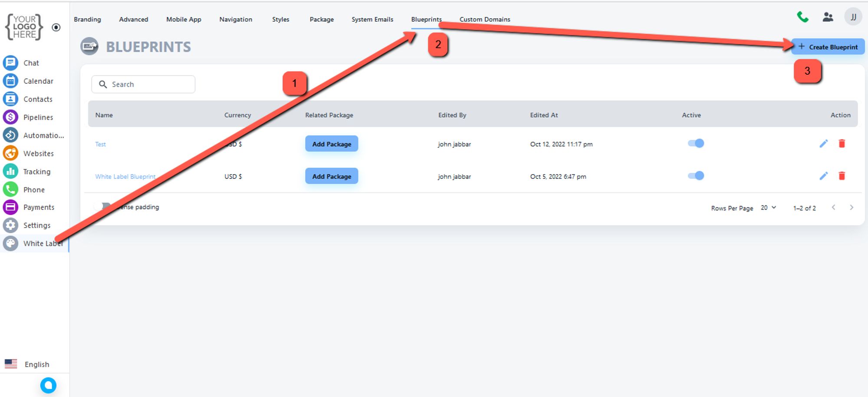Click the Calendar sidebar icon
This screenshot has width=868, height=397.
[10, 81]
